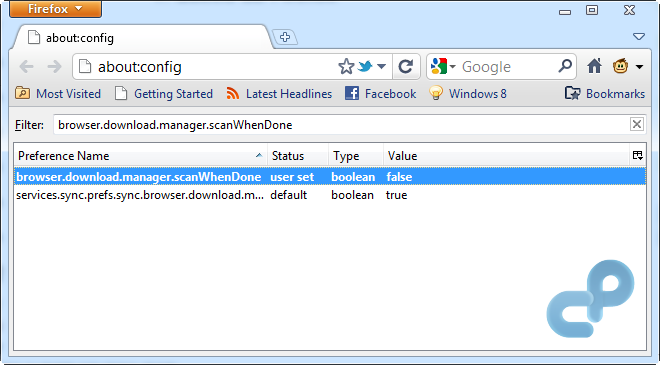Click the list all tabs arrow
660x365 pixels.
click(x=639, y=37)
